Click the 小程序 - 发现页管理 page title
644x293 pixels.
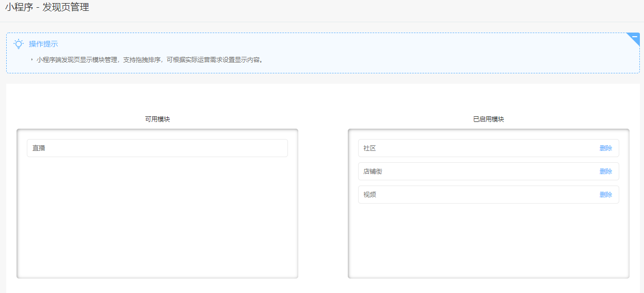47,8
